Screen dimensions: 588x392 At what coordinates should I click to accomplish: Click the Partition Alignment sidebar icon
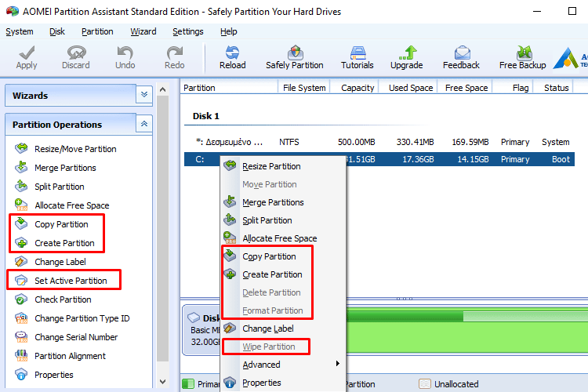point(21,356)
